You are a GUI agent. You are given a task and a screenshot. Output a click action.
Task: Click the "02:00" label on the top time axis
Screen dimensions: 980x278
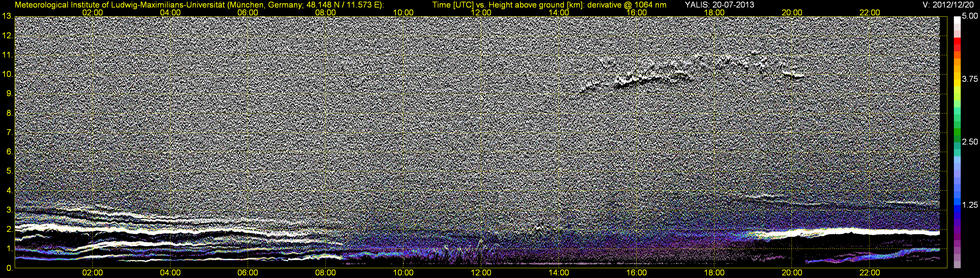[92, 12]
